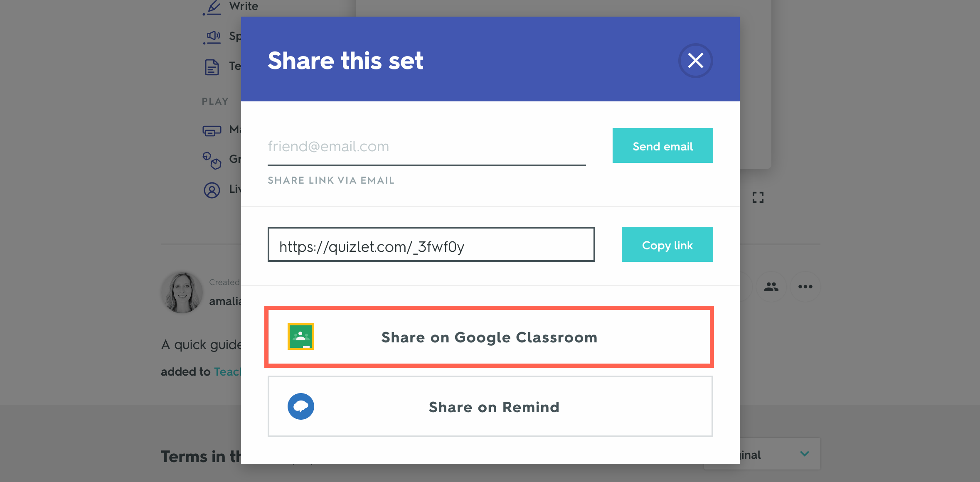Click the creator profile photo
The width and height of the screenshot is (980, 482).
click(x=182, y=293)
